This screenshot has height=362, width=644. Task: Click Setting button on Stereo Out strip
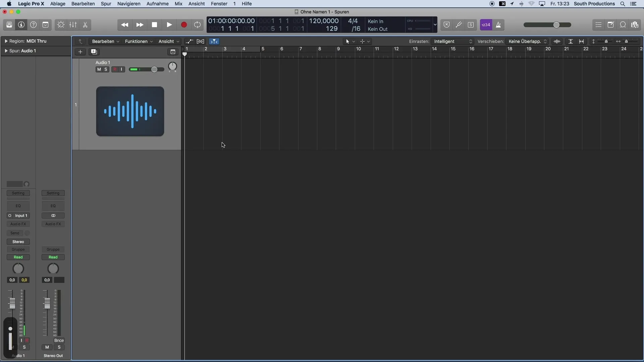tap(53, 193)
